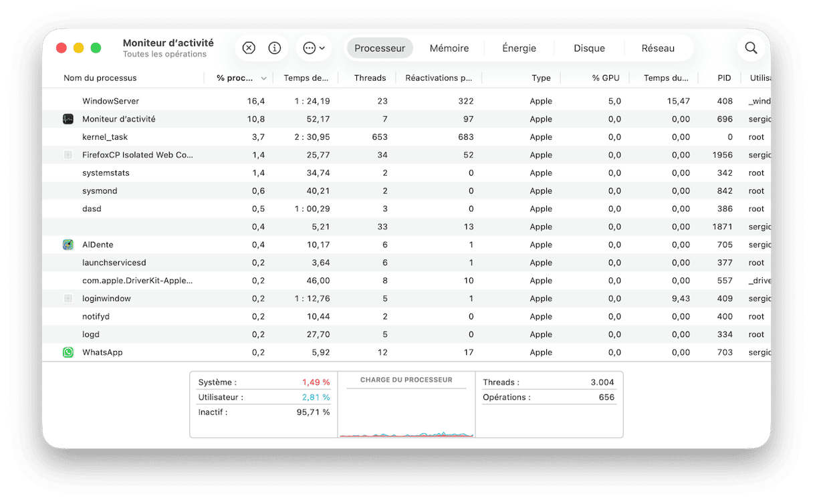Show the Réseau tab
Viewport: 813px width, 504px height.
tap(658, 48)
